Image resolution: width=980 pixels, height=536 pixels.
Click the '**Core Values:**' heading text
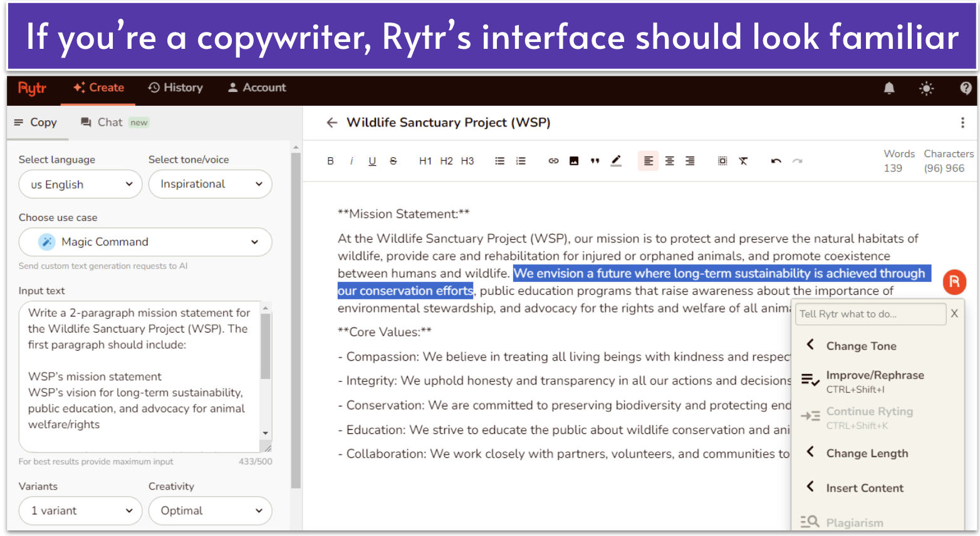tap(385, 332)
